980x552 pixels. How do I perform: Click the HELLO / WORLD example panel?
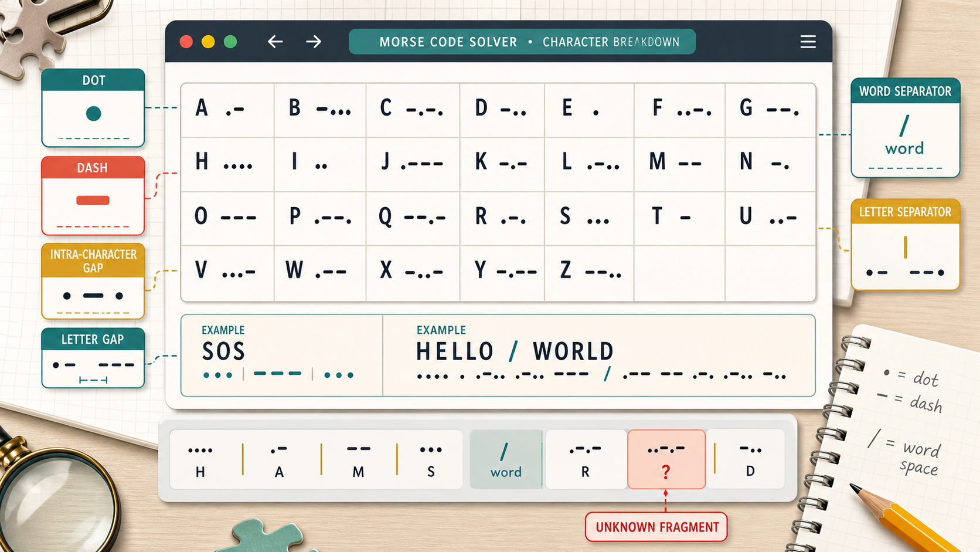tap(599, 355)
